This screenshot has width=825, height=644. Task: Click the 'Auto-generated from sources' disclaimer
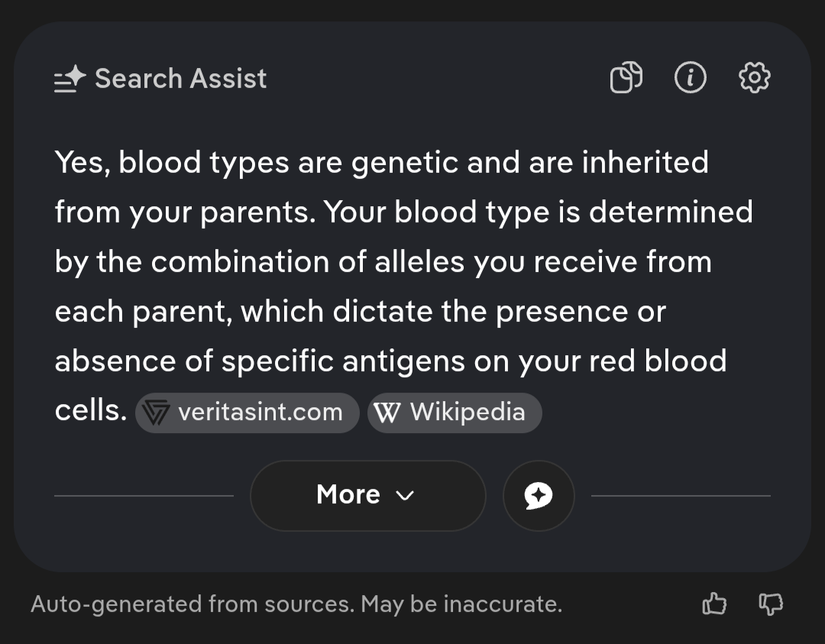click(x=296, y=605)
